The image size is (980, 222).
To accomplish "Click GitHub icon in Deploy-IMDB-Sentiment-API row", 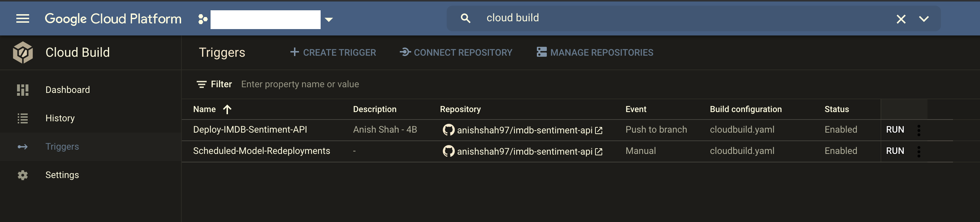I will coord(448,130).
